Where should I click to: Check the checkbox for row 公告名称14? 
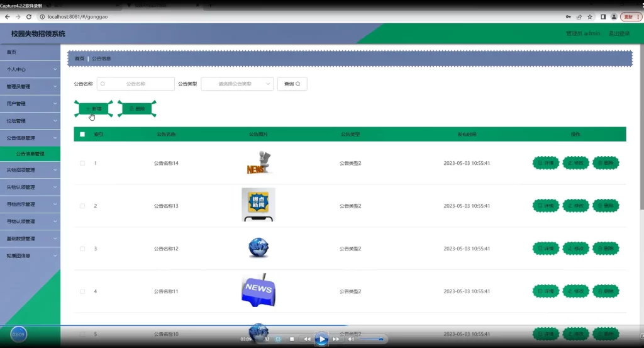coord(82,163)
